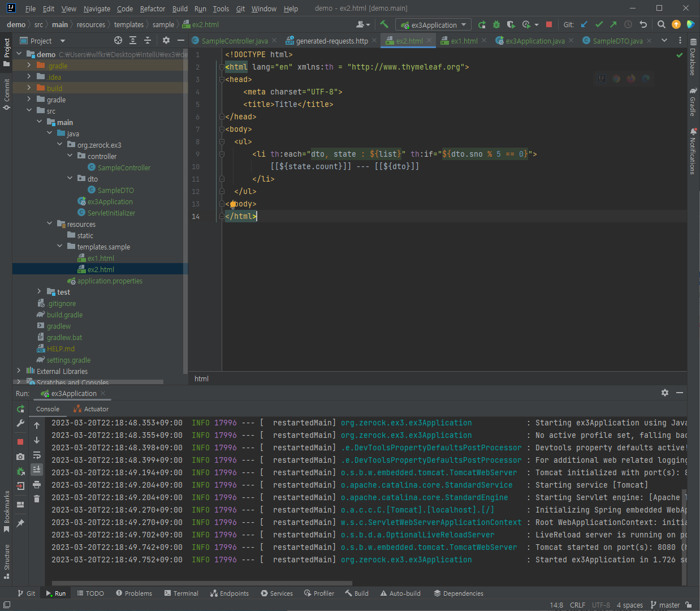Toggle read-only lock in the status bar

pos(689,605)
